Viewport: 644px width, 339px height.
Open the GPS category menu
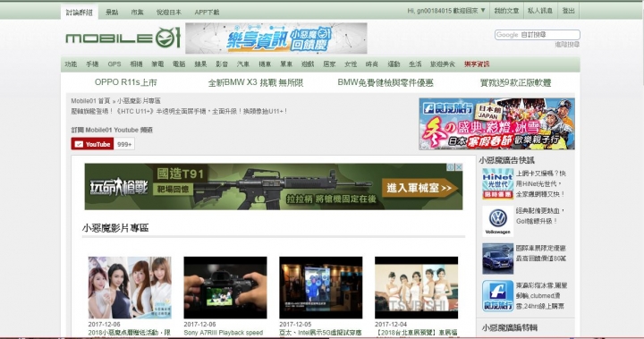click(114, 64)
